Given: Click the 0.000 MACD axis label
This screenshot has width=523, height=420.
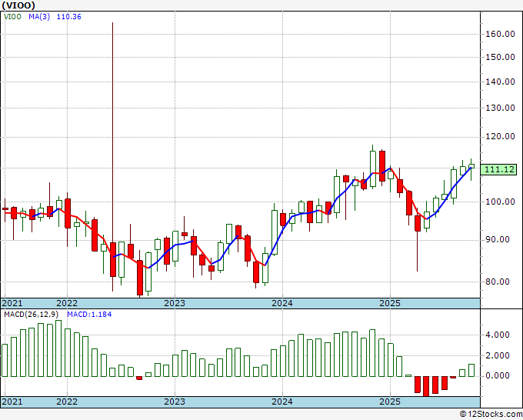Looking at the screenshot, I should click(498, 376).
